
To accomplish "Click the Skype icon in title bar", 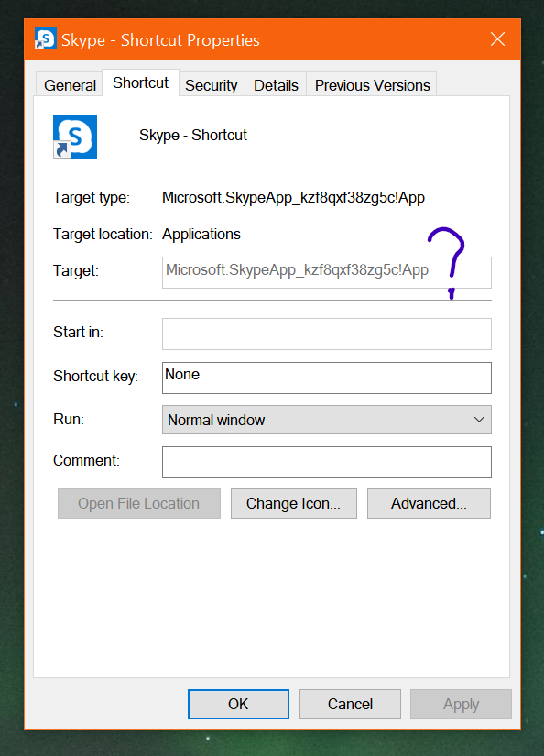I will (x=45, y=39).
